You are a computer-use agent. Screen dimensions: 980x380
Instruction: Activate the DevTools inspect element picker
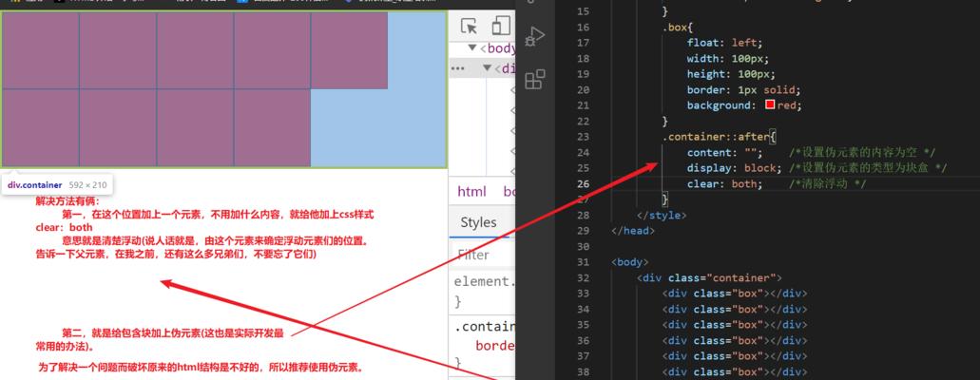(469, 27)
